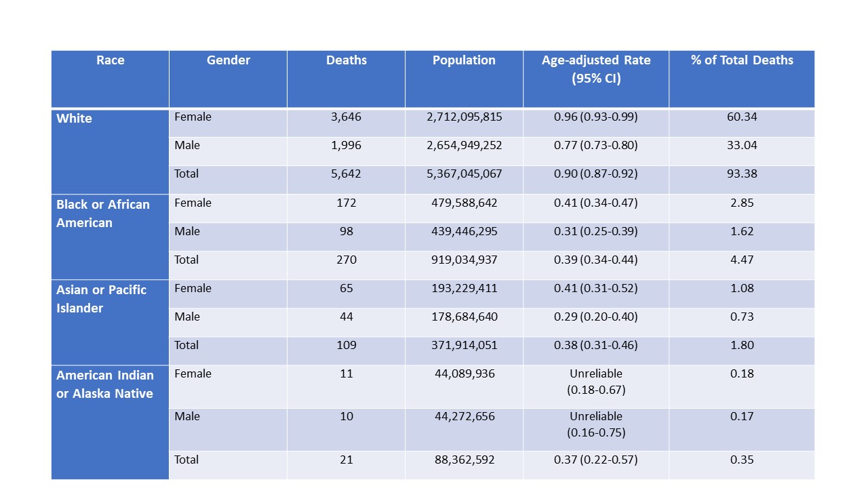Click the Deaths column header

(346, 60)
